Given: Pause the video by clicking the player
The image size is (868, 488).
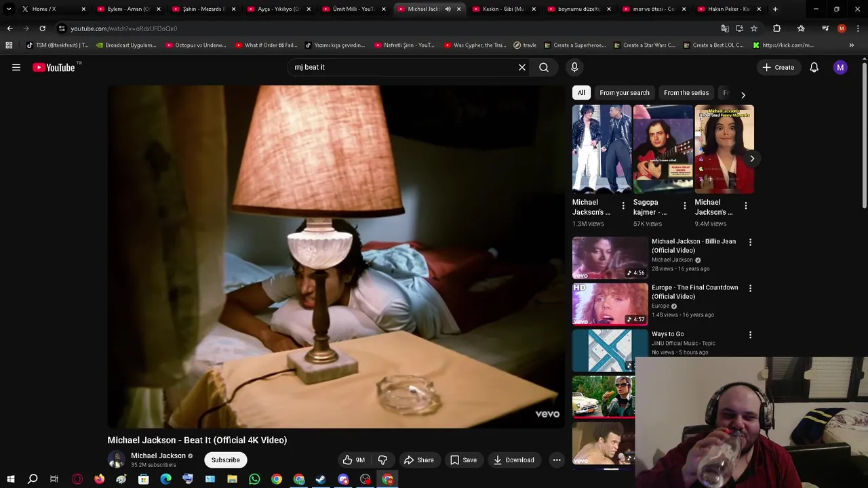Looking at the screenshot, I should pyautogui.click(x=336, y=257).
